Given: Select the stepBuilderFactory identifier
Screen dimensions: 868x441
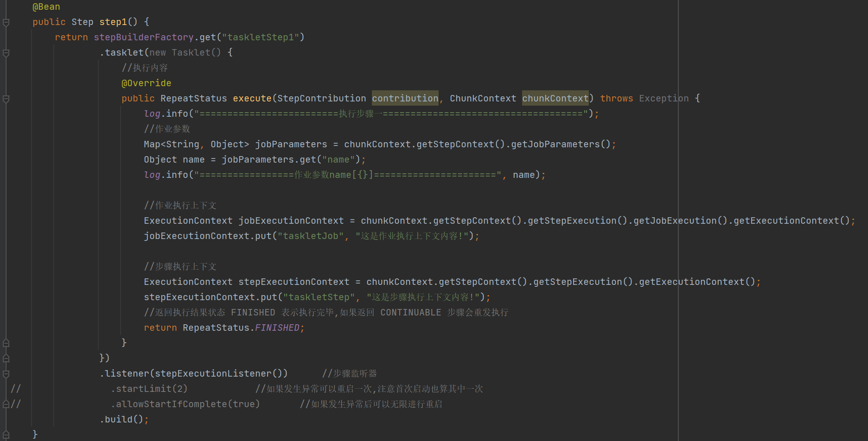Looking at the screenshot, I should (x=143, y=37).
